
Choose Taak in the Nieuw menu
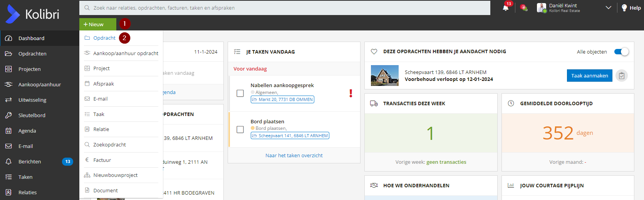point(121,114)
